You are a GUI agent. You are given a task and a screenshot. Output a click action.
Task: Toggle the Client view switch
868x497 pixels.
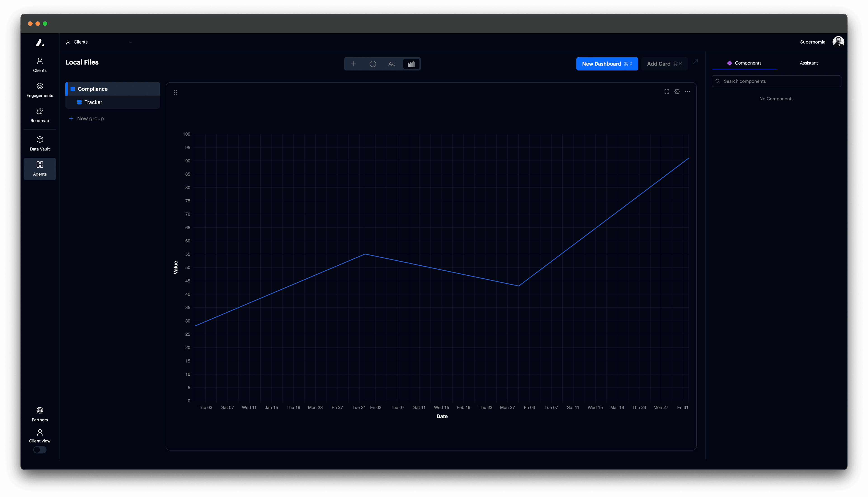(40, 450)
